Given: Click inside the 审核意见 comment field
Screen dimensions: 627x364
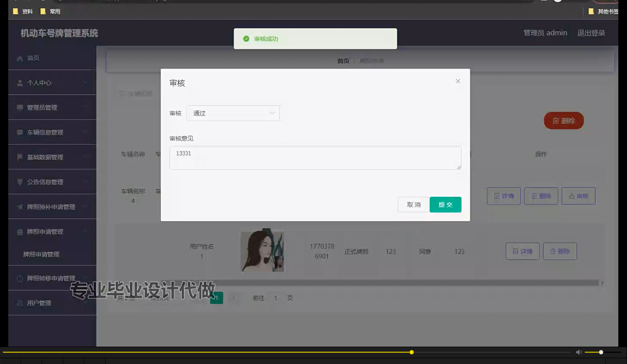Looking at the screenshot, I should click(315, 158).
